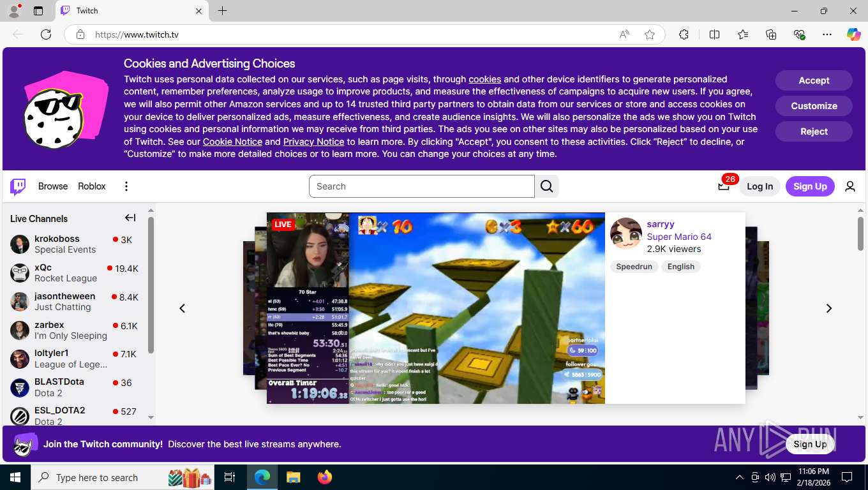Click the Speedrun tag
This screenshot has width=868, height=490.
coord(634,267)
